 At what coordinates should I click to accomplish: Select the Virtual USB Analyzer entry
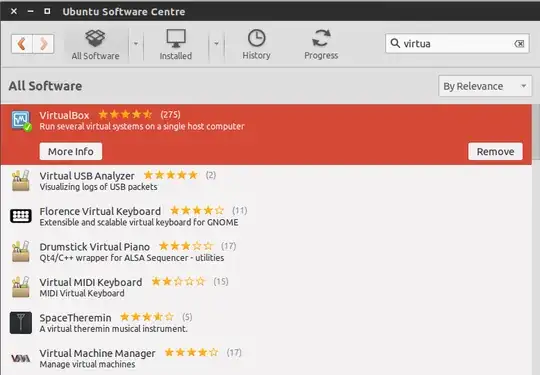266,181
